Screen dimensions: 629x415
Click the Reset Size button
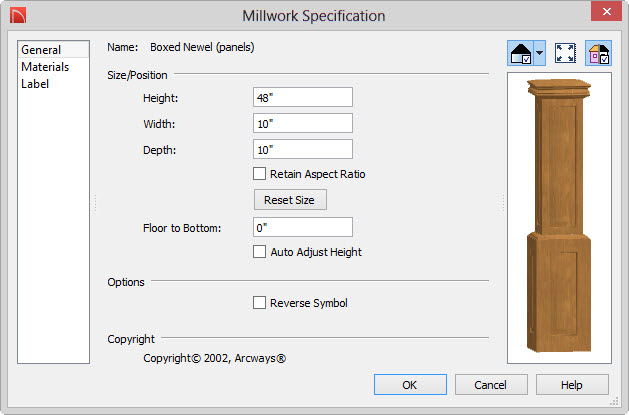(x=290, y=200)
